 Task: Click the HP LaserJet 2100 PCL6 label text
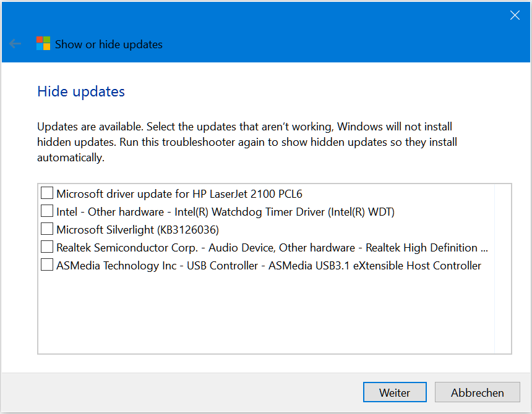coord(179,194)
